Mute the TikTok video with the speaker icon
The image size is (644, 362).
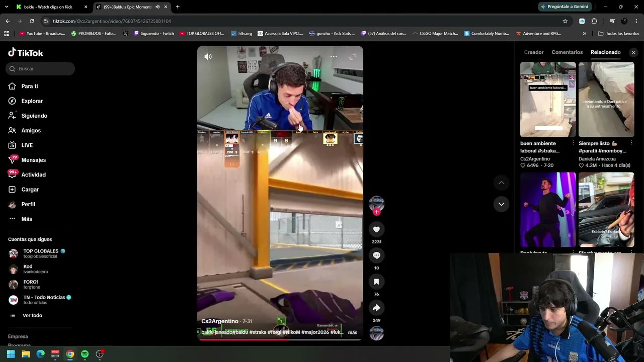pos(208,57)
